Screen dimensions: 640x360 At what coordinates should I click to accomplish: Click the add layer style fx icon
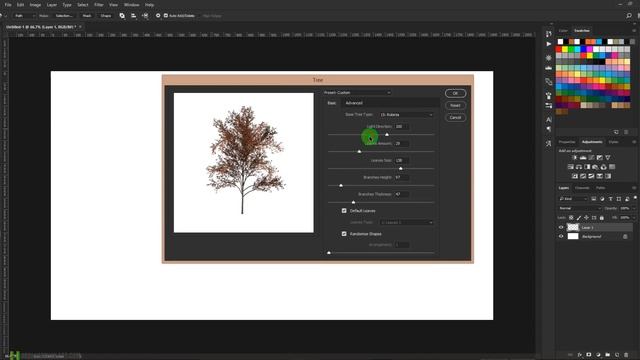click(580, 355)
